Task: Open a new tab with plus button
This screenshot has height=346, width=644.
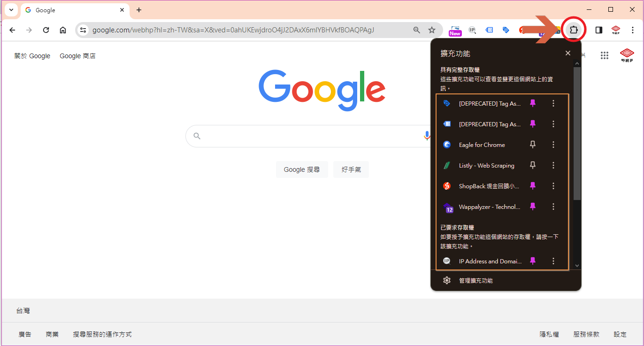Action: [139, 10]
